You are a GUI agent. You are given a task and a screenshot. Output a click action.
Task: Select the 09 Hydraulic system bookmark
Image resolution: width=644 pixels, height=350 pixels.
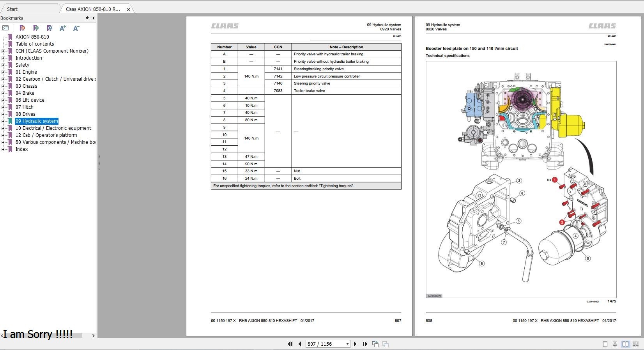[37, 121]
